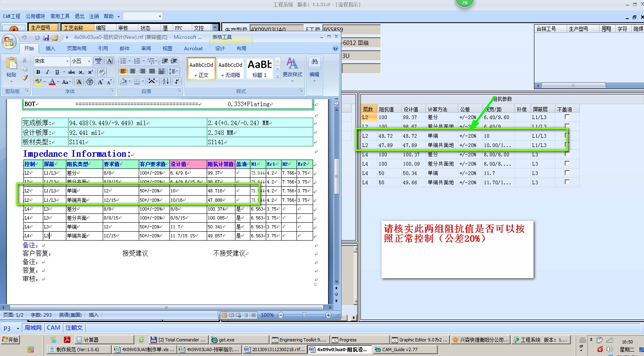Increase paragraph indent
The height and width of the screenshot is (356, 644).
point(174,61)
